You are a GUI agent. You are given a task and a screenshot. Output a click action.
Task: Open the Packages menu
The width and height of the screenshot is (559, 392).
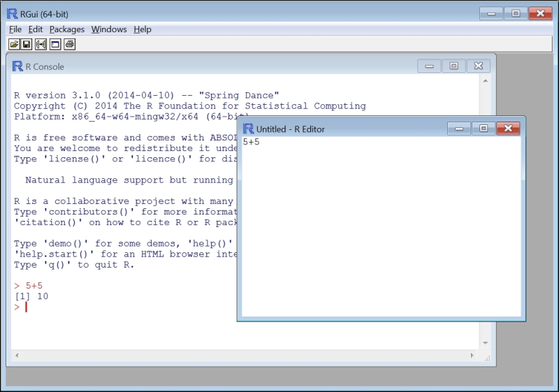pyautogui.click(x=67, y=29)
